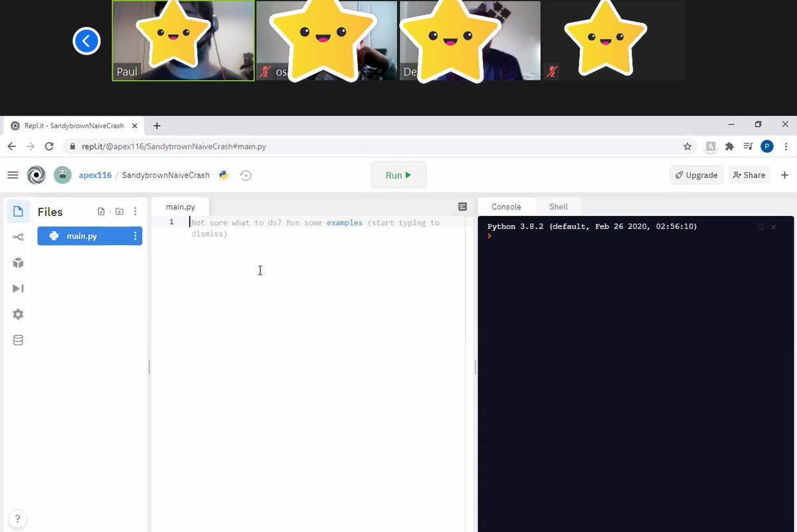Screen dimensions: 797x532
Task: Run the Python program
Action: 398,175
